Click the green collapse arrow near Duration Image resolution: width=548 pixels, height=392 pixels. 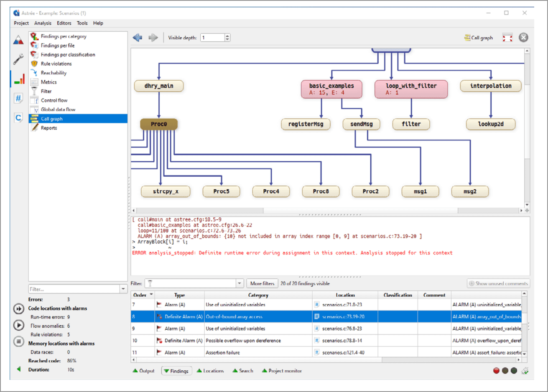pos(19,369)
